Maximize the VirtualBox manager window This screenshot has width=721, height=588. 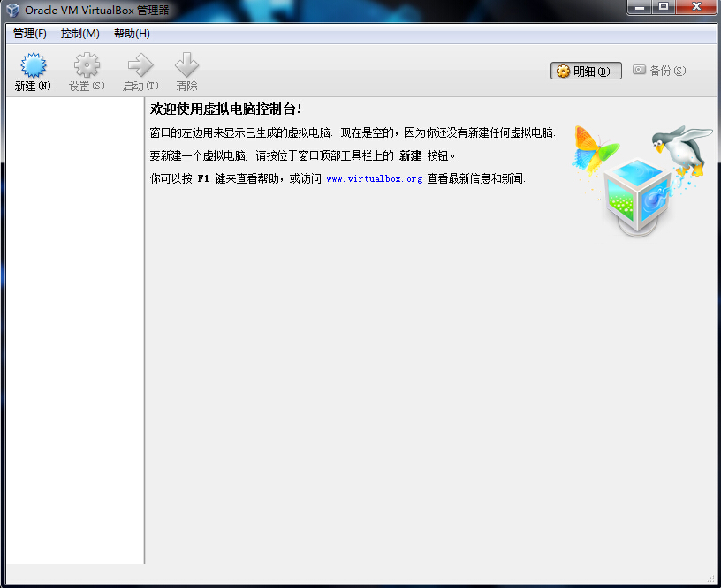[663, 7]
